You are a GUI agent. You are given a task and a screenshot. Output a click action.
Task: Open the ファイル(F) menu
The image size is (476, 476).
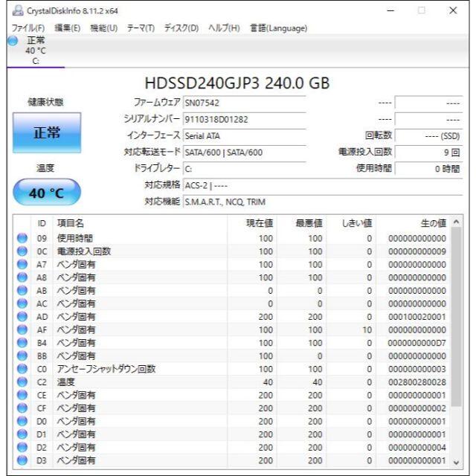(x=28, y=28)
